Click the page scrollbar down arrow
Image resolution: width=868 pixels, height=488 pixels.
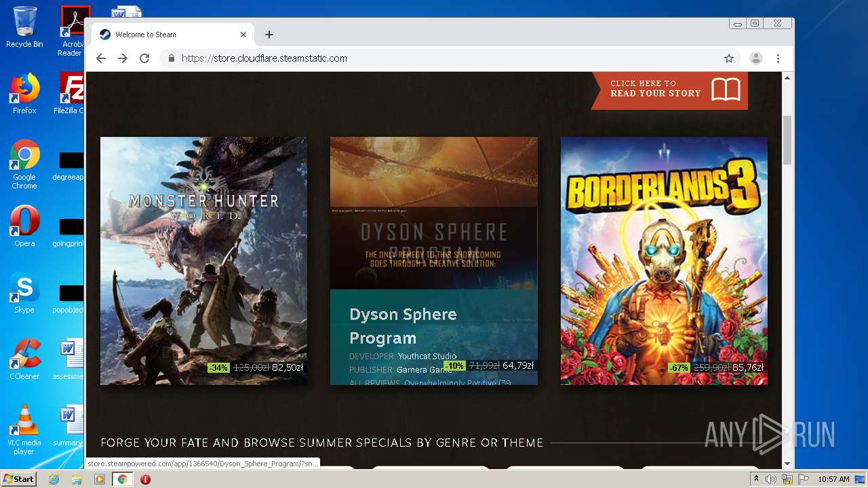[x=787, y=464]
